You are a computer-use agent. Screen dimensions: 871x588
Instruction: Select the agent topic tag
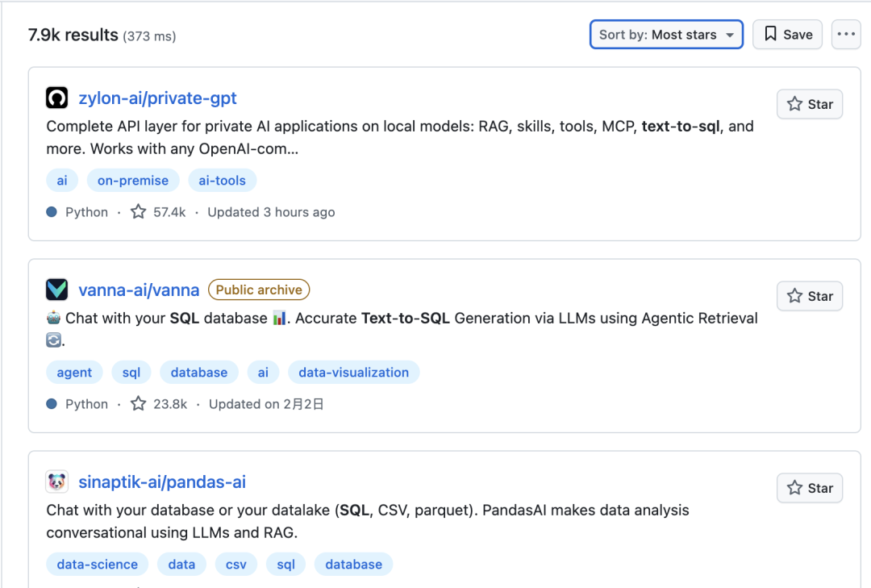pos(74,372)
